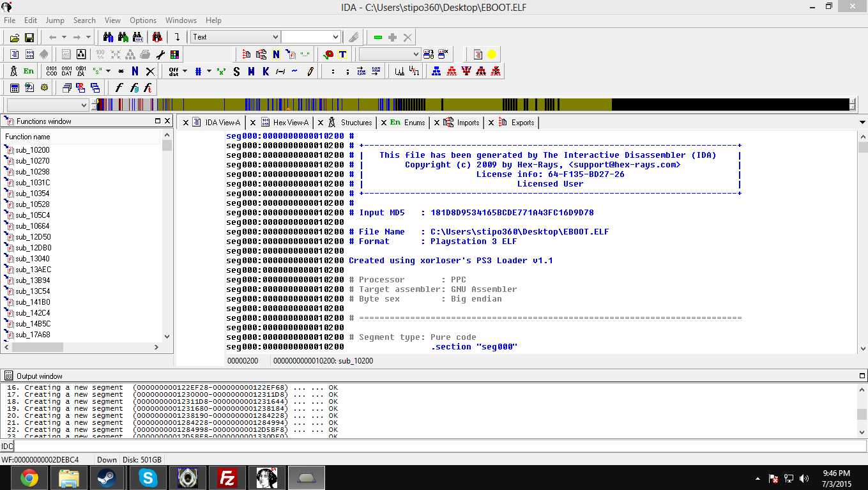Viewport: 868px width, 490px height.
Task: Expand the forward arrow history dropdown
Action: click(x=89, y=37)
